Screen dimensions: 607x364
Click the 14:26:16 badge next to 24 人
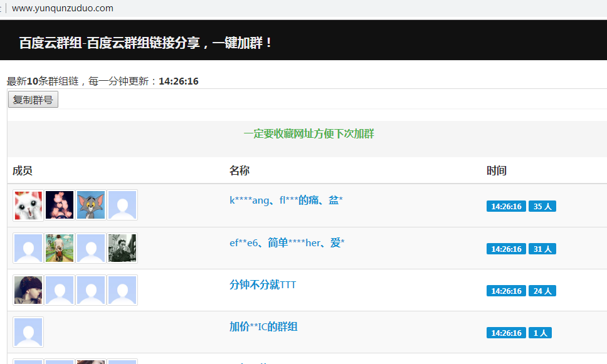[x=506, y=291]
